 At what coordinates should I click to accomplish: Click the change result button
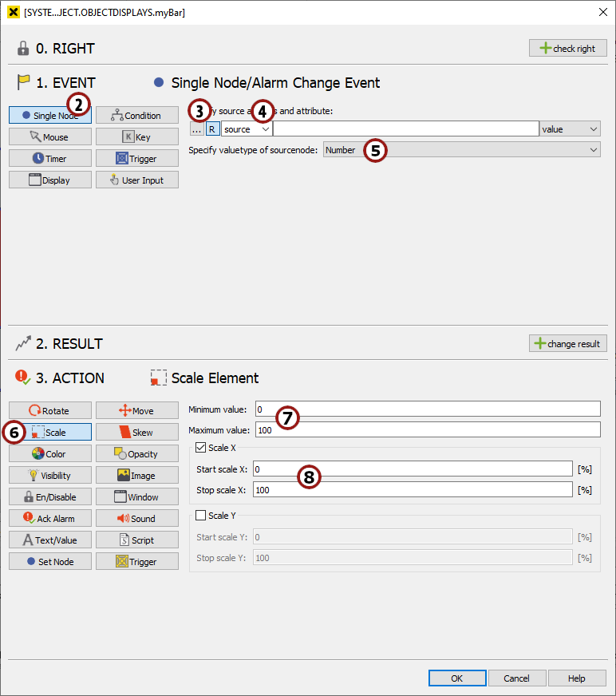tap(567, 344)
